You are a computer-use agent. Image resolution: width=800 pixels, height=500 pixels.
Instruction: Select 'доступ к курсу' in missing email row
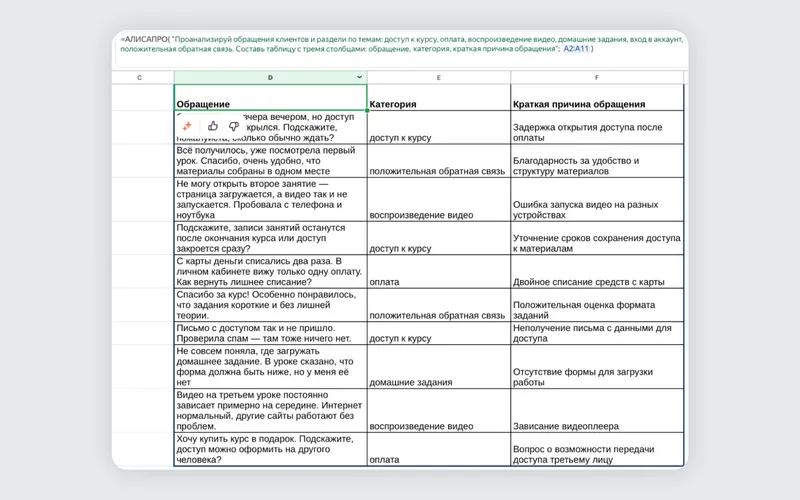(439, 333)
